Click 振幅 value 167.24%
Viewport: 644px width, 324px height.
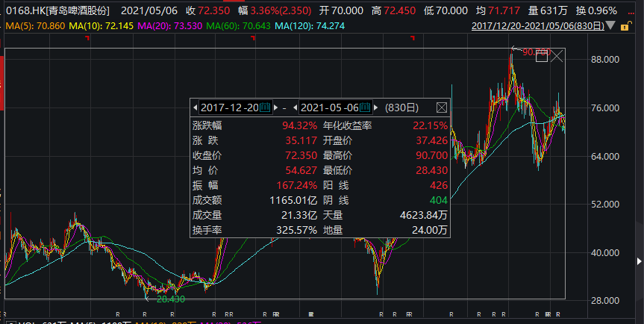pyautogui.click(x=297, y=186)
